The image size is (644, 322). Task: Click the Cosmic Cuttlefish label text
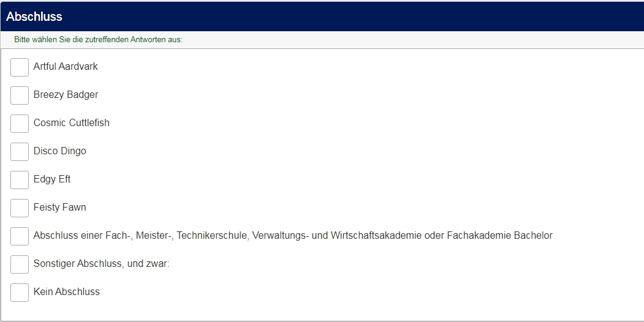point(71,123)
